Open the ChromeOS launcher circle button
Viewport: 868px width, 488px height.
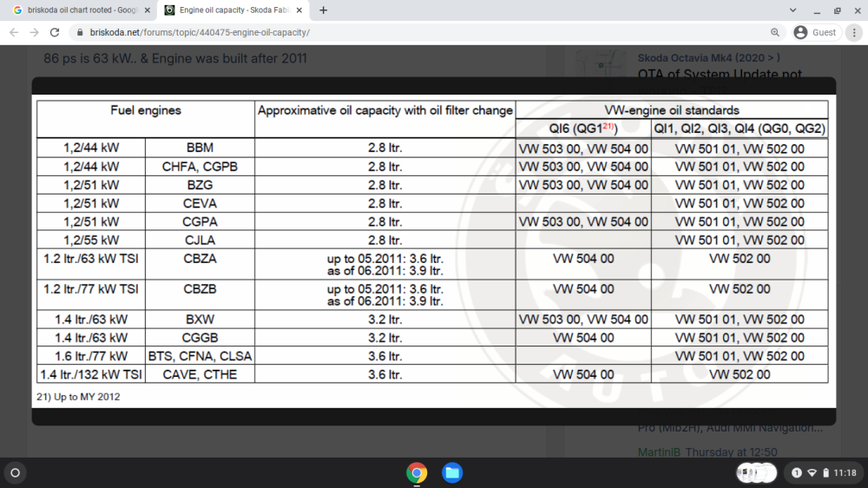tap(15, 472)
